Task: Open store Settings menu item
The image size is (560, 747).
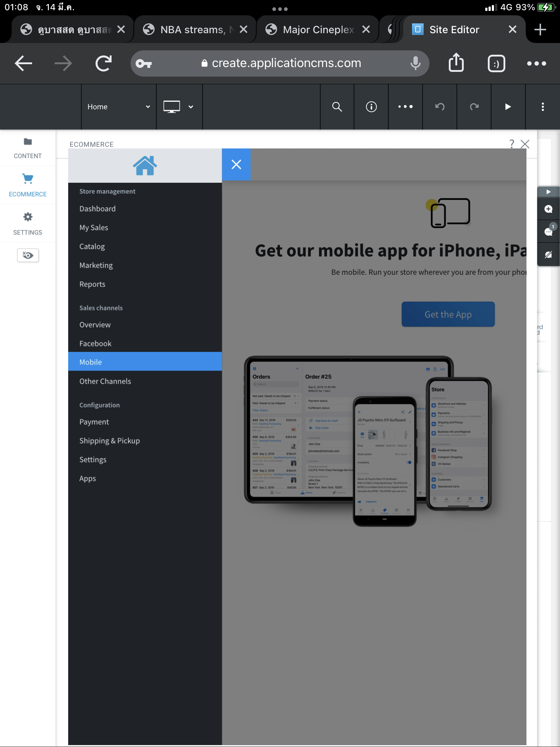Action: pos(145,460)
